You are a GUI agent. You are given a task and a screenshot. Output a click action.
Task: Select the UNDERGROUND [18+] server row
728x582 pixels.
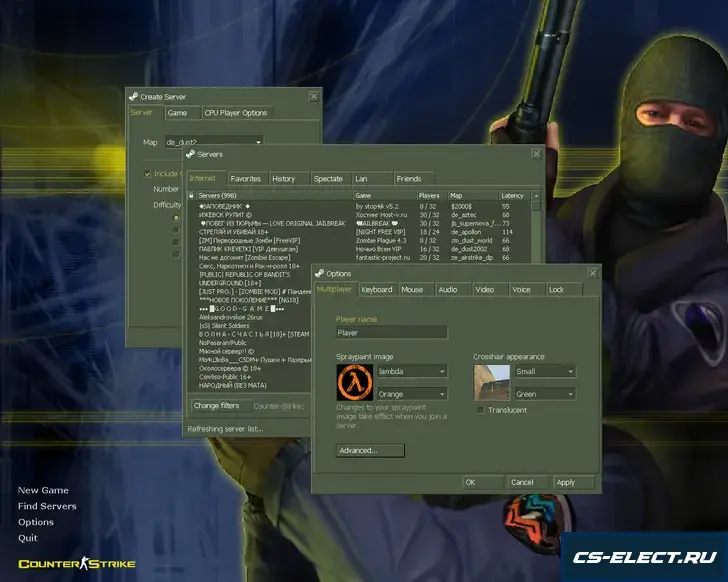point(250,283)
